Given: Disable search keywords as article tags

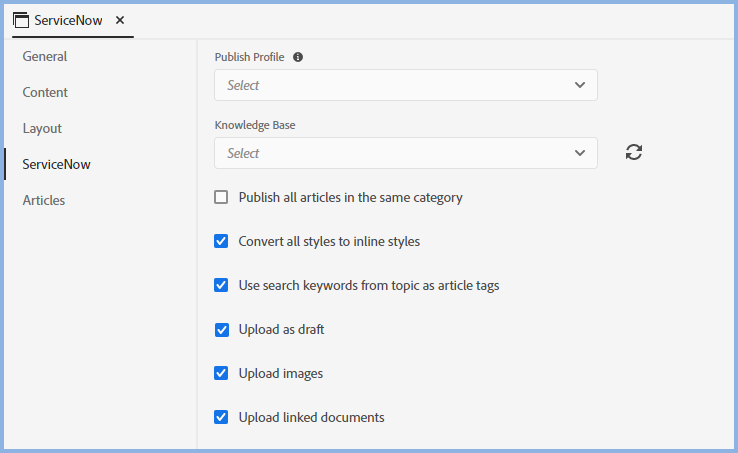Looking at the screenshot, I should click(x=222, y=285).
